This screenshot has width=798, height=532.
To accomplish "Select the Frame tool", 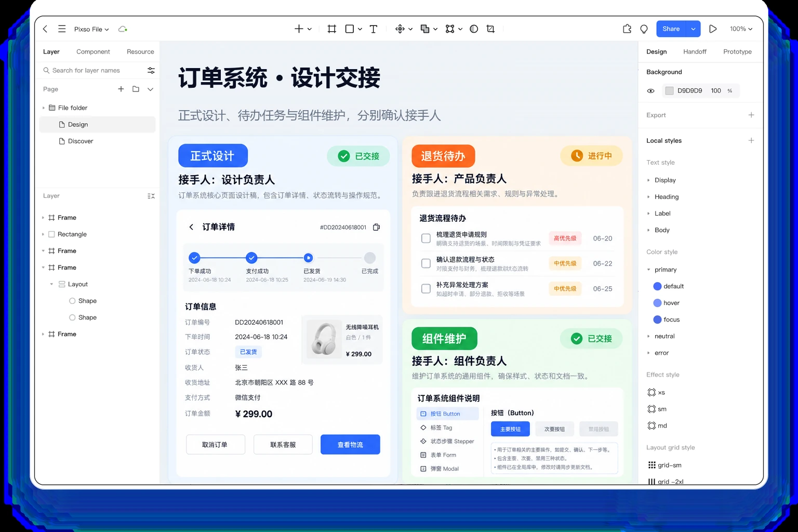I will coord(331,29).
